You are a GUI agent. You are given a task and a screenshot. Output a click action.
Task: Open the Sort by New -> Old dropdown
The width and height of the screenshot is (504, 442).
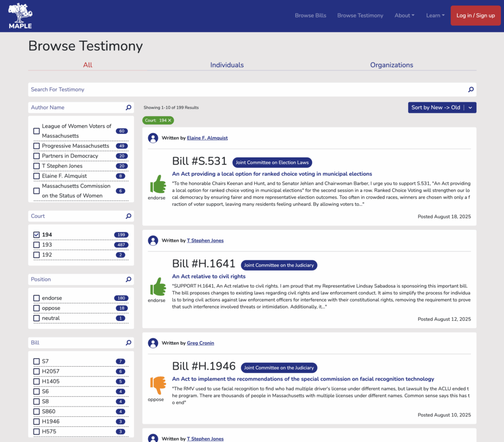(x=441, y=107)
